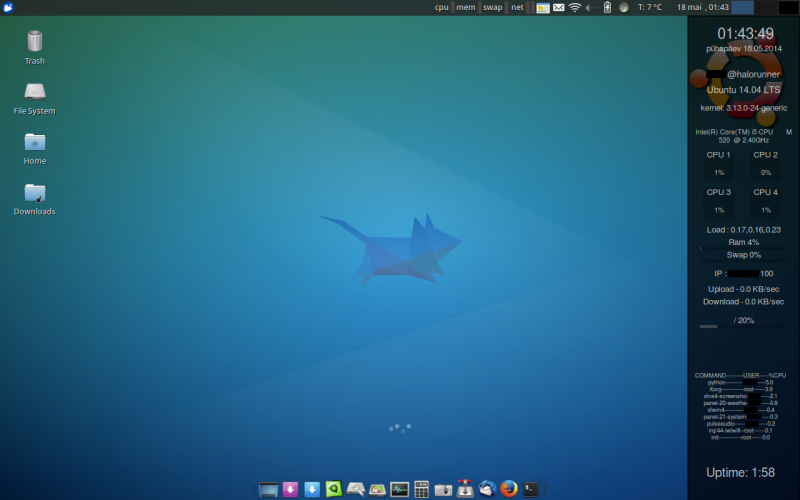Click the muted volume speaker icon

pos(591,7)
